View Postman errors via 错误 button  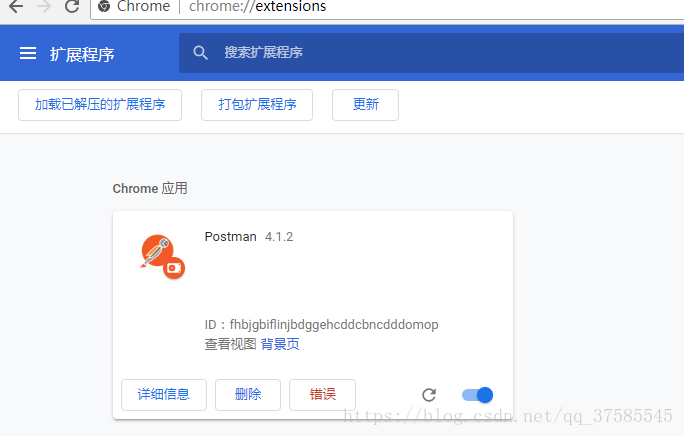click(x=322, y=395)
